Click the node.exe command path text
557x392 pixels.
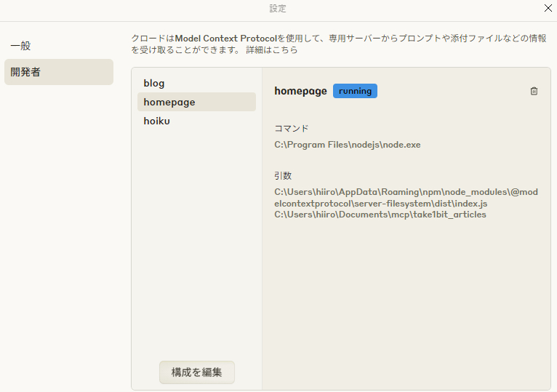pyautogui.click(x=347, y=145)
